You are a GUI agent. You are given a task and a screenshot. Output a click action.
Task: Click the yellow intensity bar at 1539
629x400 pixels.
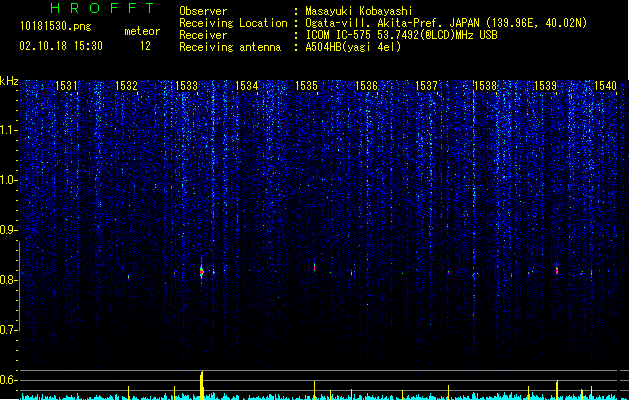pos(557,390)
